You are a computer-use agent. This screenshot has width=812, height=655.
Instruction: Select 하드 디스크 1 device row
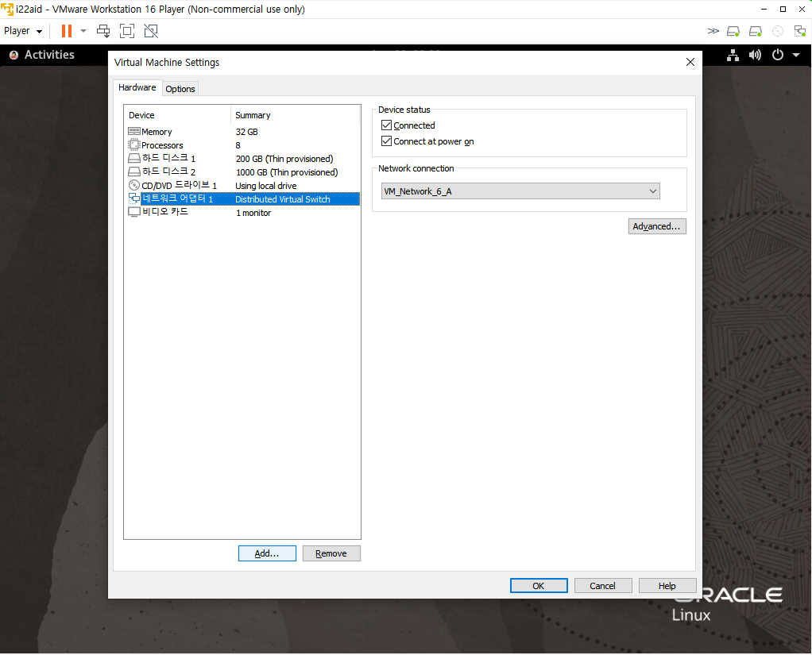point(243,159)
